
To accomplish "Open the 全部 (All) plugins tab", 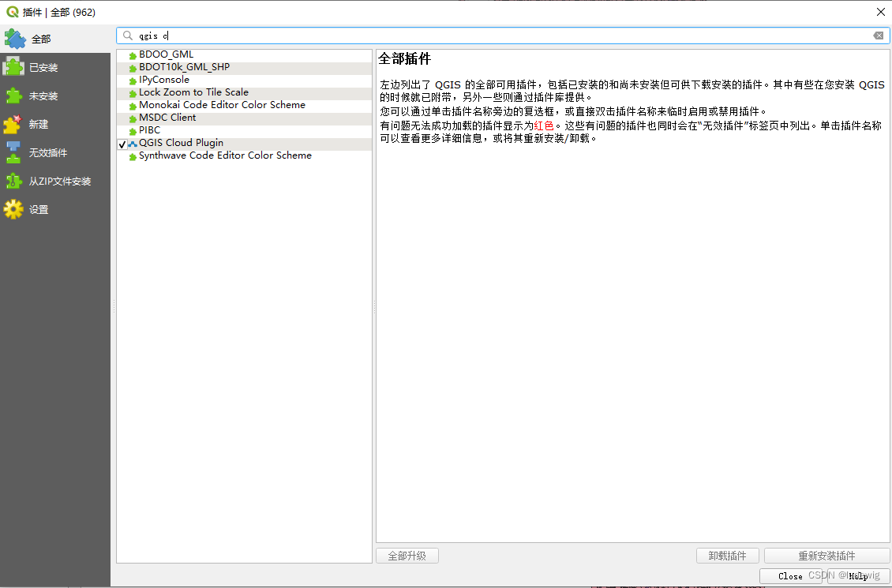I will point(55,39).
